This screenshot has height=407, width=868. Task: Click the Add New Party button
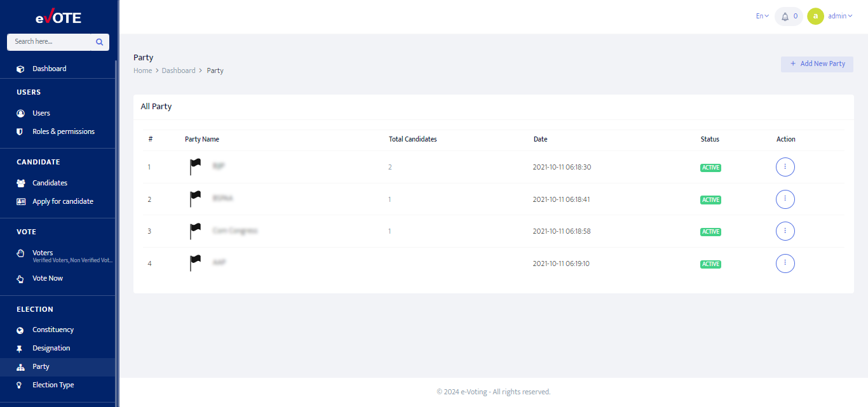tap(817, 64)
